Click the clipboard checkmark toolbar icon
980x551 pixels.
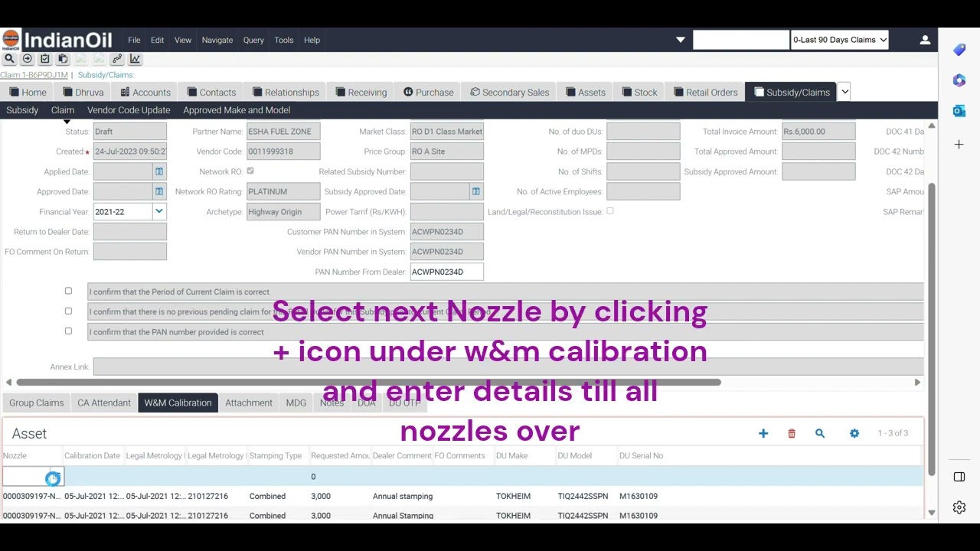click(45, 58)
